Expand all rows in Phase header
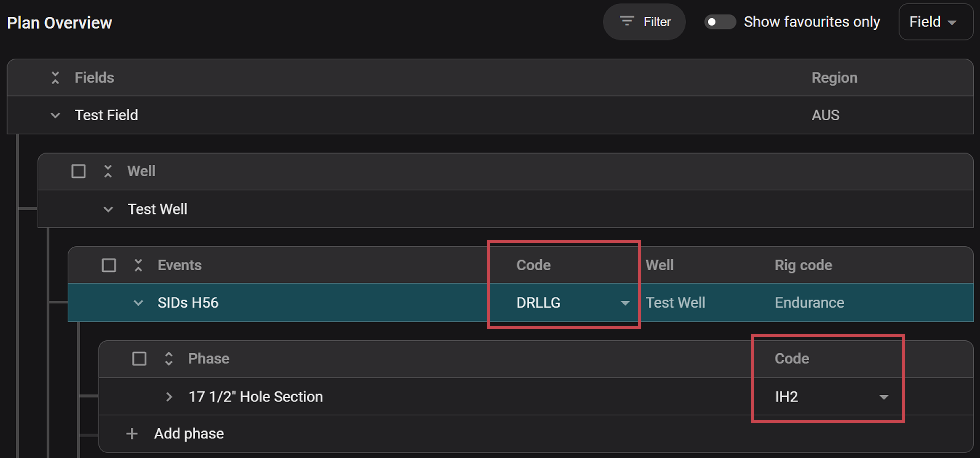Image resolution: width=980 pixels, height=458 pixels. pyautogui.click(x=169, y=358)
